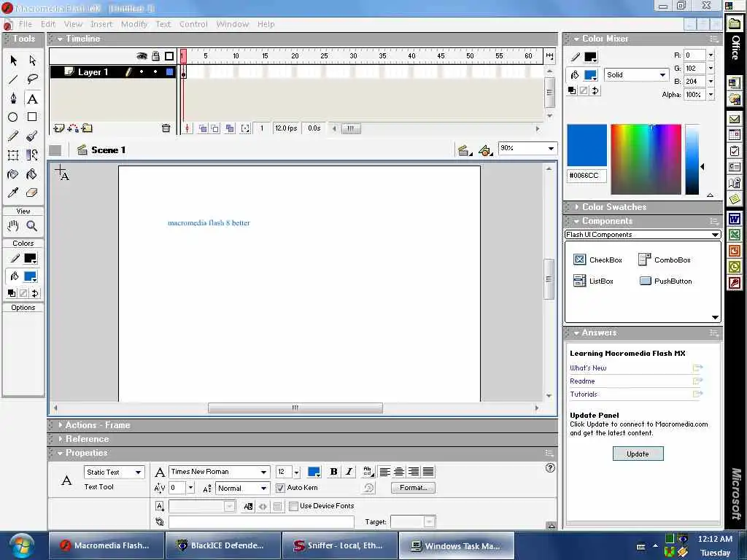
Task: Open the File menu
Action: 26,24
